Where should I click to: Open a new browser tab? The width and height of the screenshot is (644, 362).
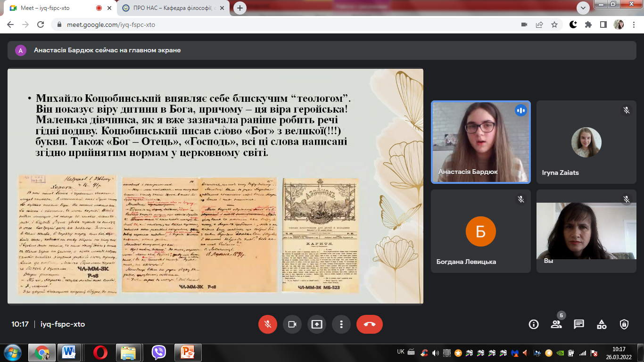coord(240,8)
